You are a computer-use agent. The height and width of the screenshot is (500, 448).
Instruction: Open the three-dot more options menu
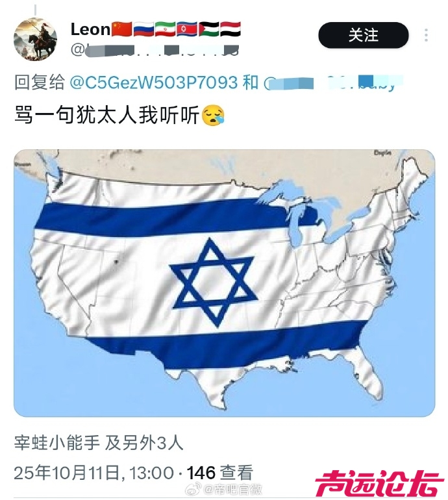427,35
